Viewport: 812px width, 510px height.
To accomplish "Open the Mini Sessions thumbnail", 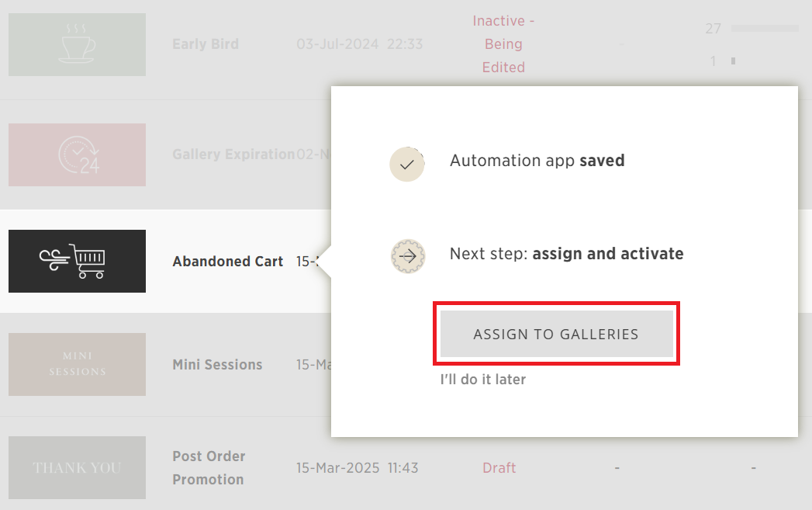I will pyautogui.click(x=77, y=364).
